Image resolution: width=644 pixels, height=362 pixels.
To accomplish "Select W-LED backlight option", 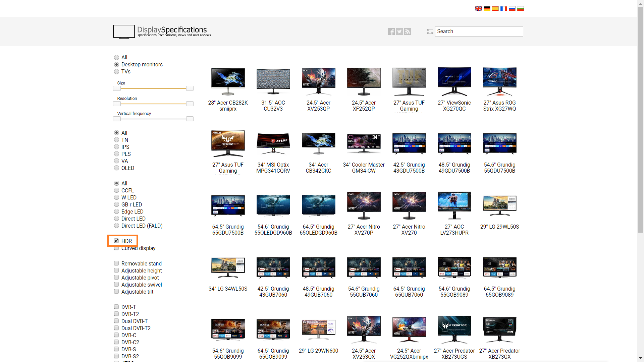I will coord(116,198).
